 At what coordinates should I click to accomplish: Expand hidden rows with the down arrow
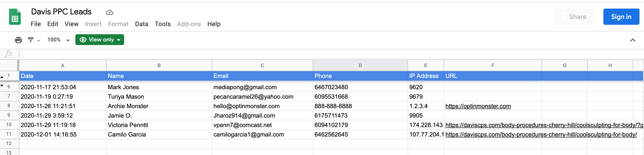pyautogui.click(x=2, y=86)
